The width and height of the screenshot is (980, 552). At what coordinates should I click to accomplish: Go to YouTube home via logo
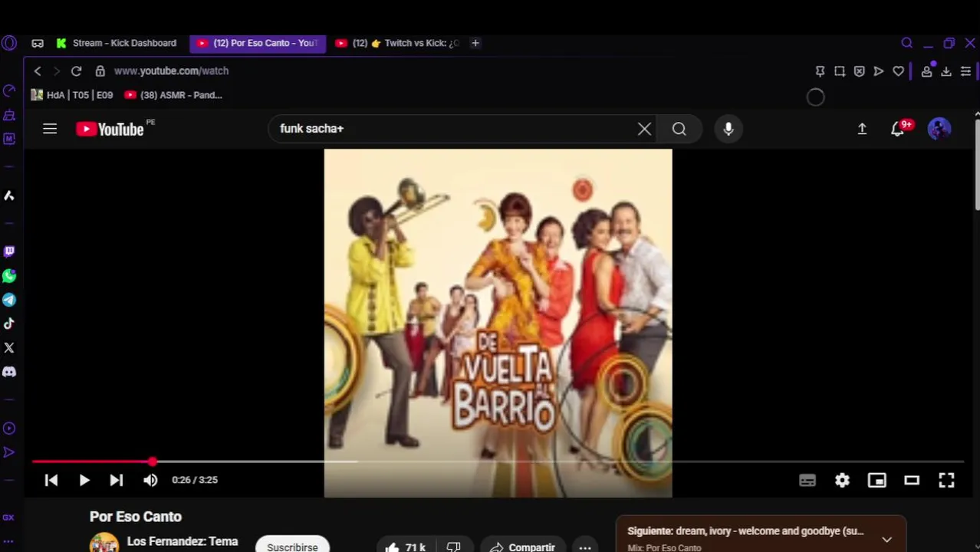tap(110, 129)
